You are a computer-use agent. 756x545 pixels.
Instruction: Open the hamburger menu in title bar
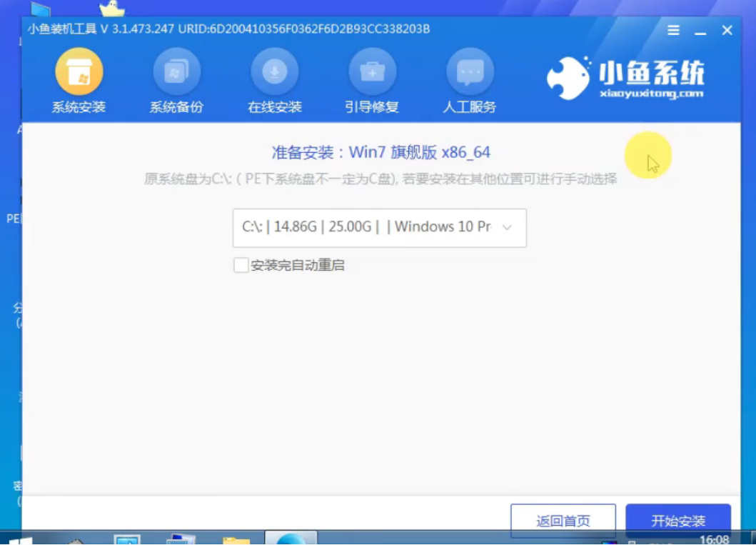click(673, 30)
